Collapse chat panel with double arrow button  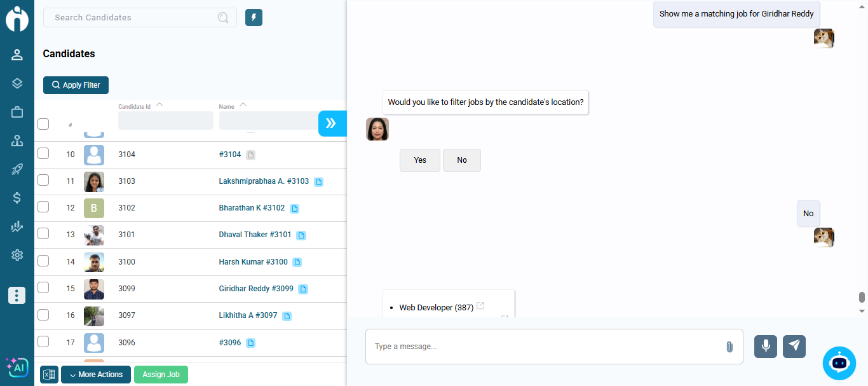[x=331, y=123]
